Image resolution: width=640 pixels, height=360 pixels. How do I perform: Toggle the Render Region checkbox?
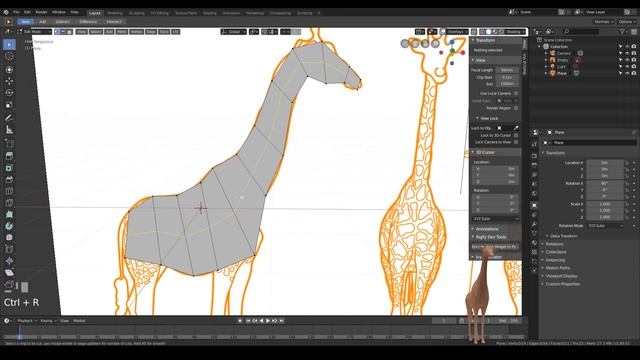click(x=516, y=108)
